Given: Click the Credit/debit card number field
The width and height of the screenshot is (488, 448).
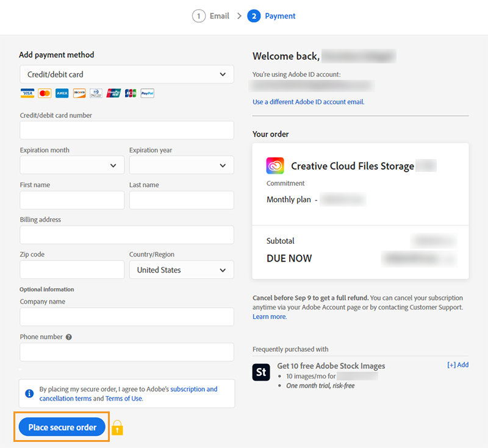Looking at the screenshot, I should coord(126,130).
